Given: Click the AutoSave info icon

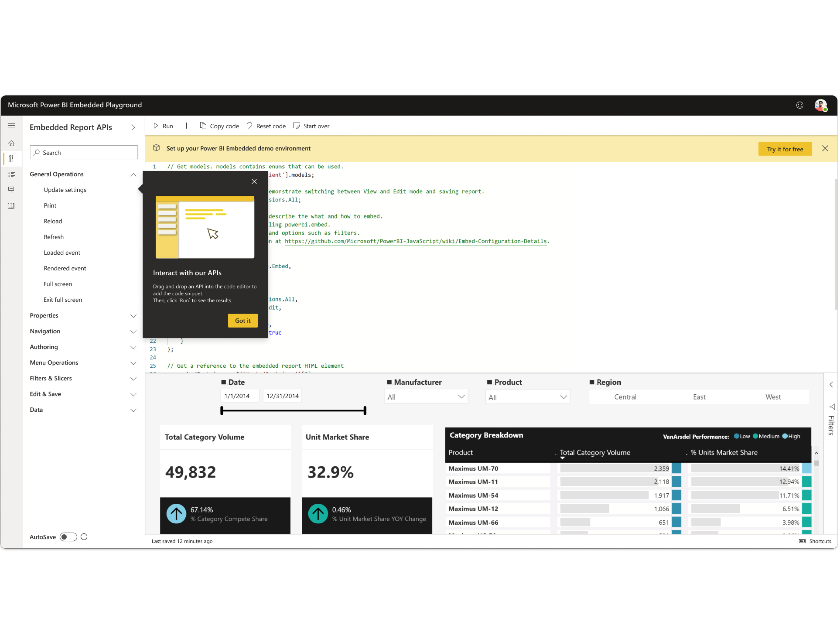Looking at the screenshot, I should (x=84, y=537).
